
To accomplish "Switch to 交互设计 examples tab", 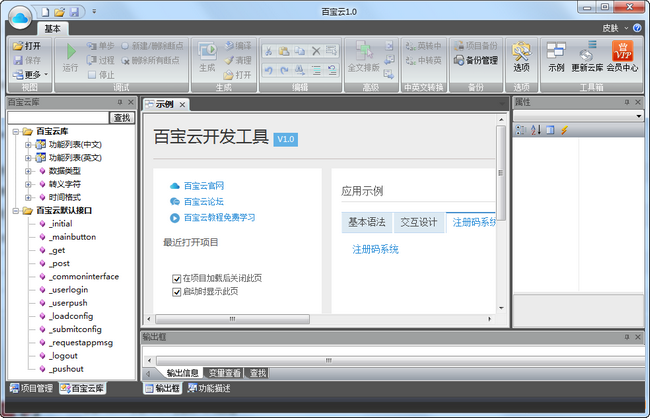I will [x=419, y=222].
